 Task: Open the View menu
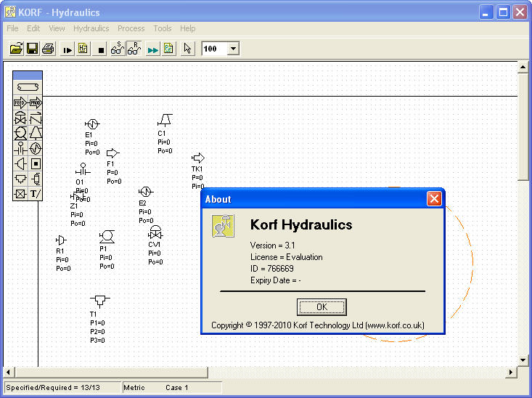pos(57,28)
